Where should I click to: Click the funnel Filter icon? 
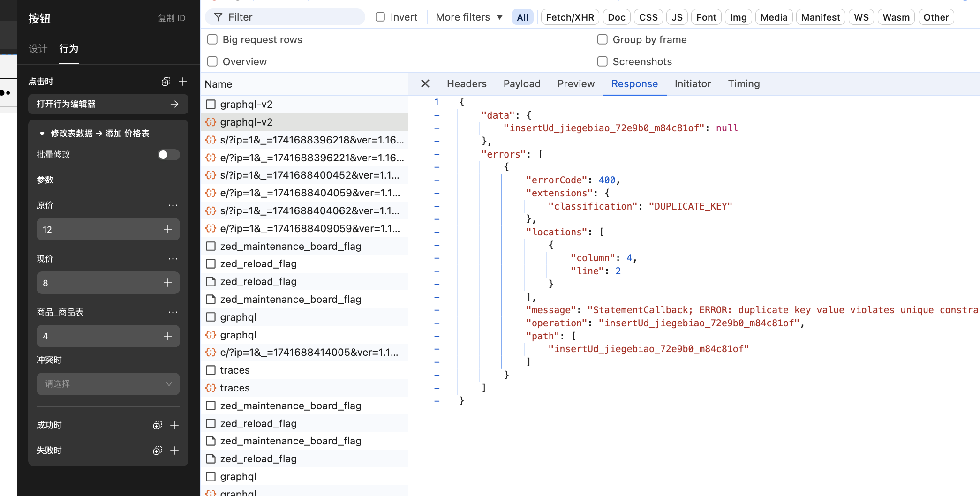218,17
